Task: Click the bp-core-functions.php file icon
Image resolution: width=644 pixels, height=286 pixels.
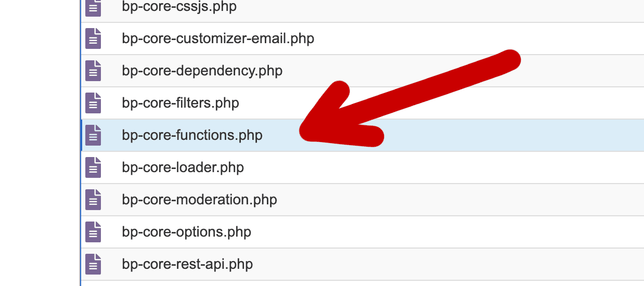Action: pos(93,136)
